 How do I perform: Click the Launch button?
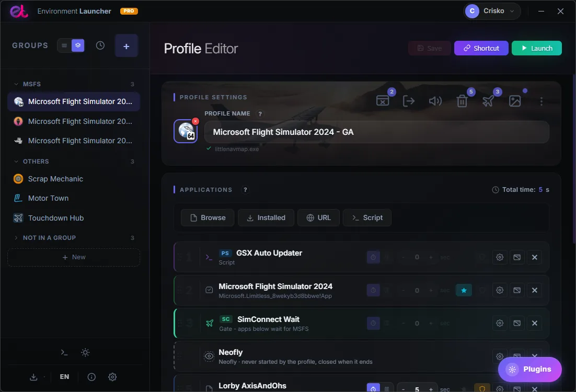[x=537, y=48]
